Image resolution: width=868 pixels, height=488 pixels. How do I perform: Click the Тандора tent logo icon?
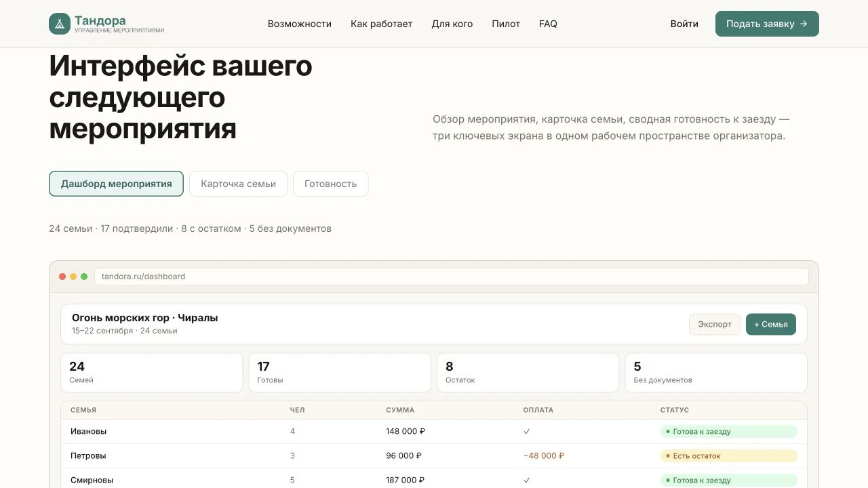coord(60,24)
